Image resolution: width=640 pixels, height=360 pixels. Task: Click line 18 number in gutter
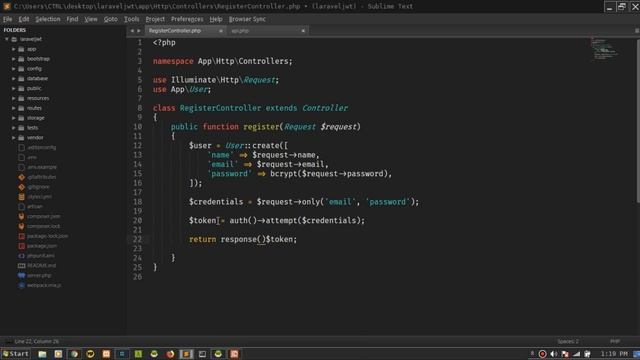pos(138,202)
